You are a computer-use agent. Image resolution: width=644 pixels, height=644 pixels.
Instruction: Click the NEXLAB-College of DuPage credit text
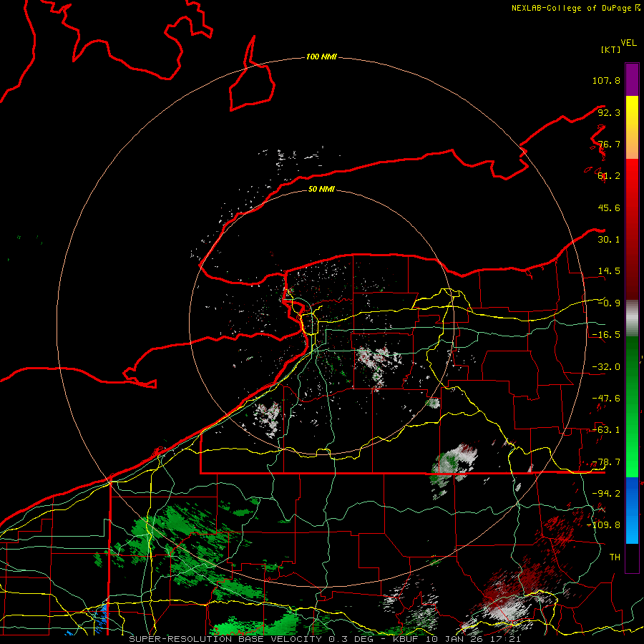pos(572,8)
